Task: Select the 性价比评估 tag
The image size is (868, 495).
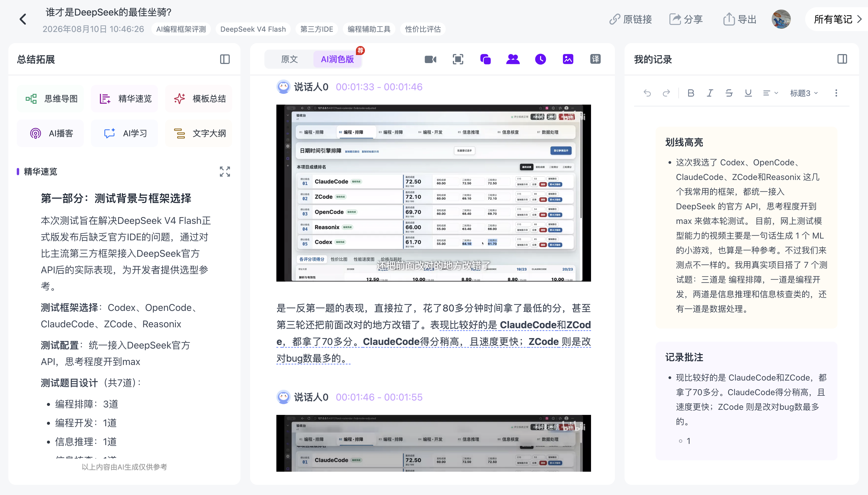Action: pyautogui.click(x=423, y=29)
